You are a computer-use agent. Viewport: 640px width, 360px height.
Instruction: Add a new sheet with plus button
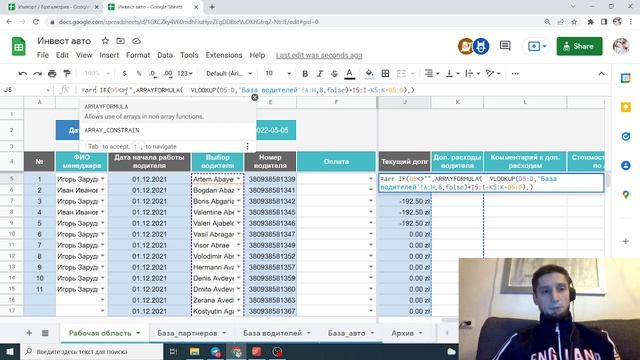[x=29, y=333]
